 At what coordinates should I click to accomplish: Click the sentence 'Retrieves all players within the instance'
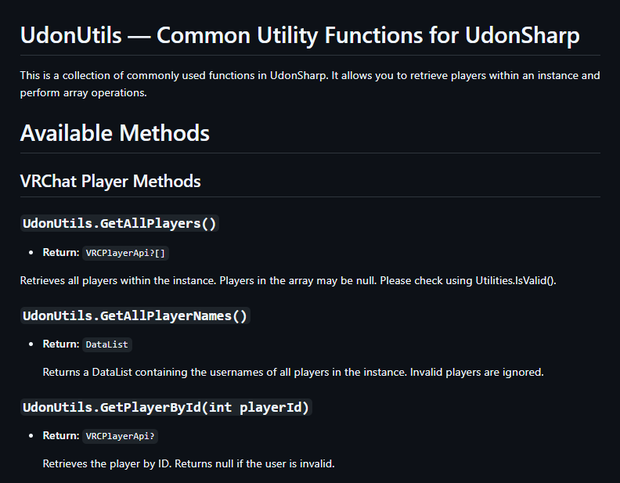click(118, 281)
